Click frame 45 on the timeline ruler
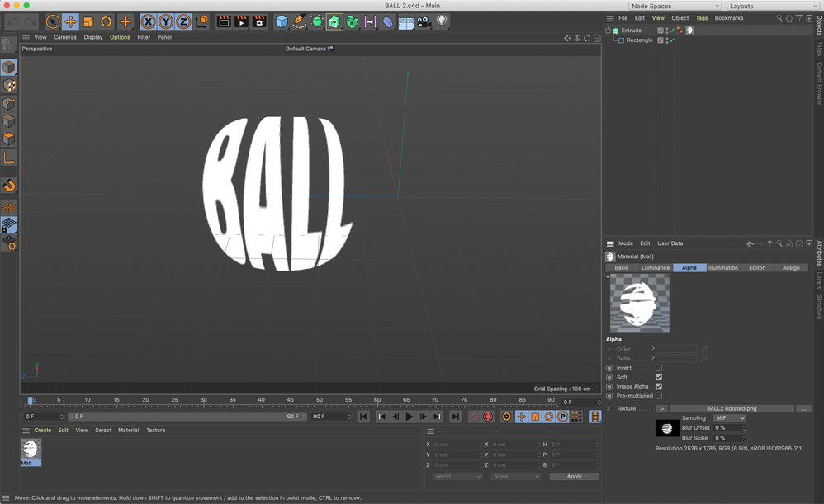824x504 pixels. (x=291, y=401)
